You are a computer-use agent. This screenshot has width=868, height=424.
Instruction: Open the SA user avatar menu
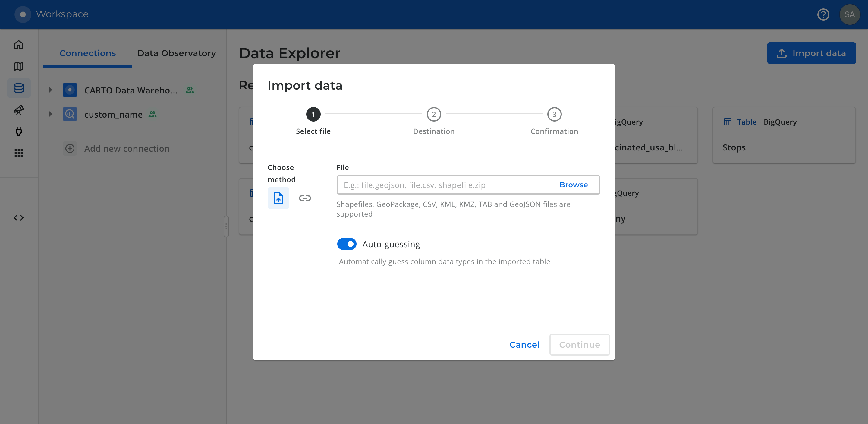[x=849, y=14]
